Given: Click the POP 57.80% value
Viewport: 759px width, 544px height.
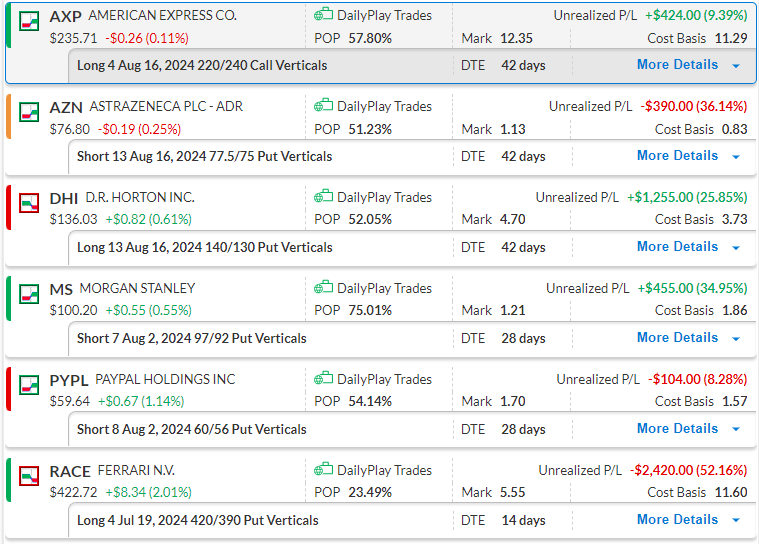Looking at the screenshot, I should tap(370, 38).
